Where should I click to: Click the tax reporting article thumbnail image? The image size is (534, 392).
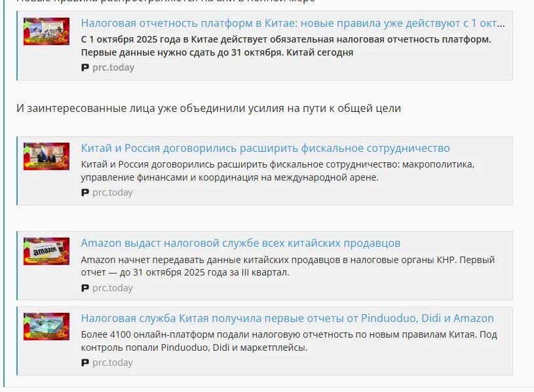47,31
